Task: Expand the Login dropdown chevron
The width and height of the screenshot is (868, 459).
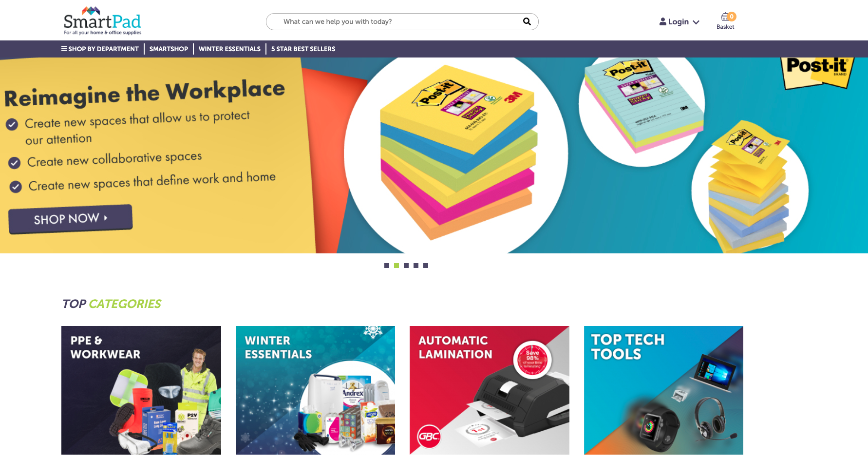Action: point(696,22)
